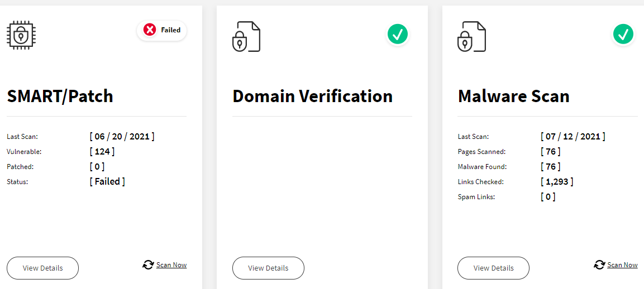
Task: Click the Vulnerable: label
Action: coord(24,152)
